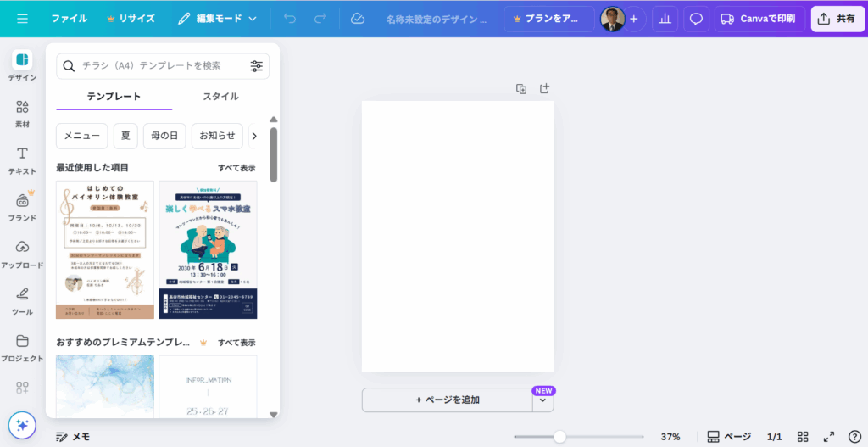Select the バイオリン体験教室 template thumbnail
The height and width of the screenshot is (447, 868).
tap(105, 250)
